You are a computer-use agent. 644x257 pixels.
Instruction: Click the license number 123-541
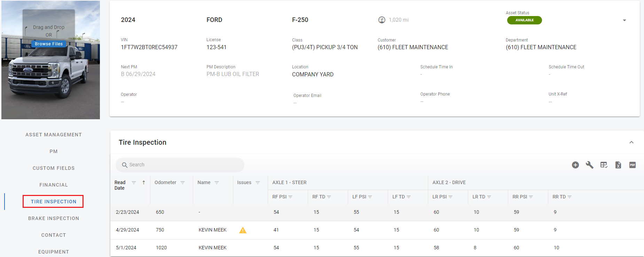(x=216, y=47)
